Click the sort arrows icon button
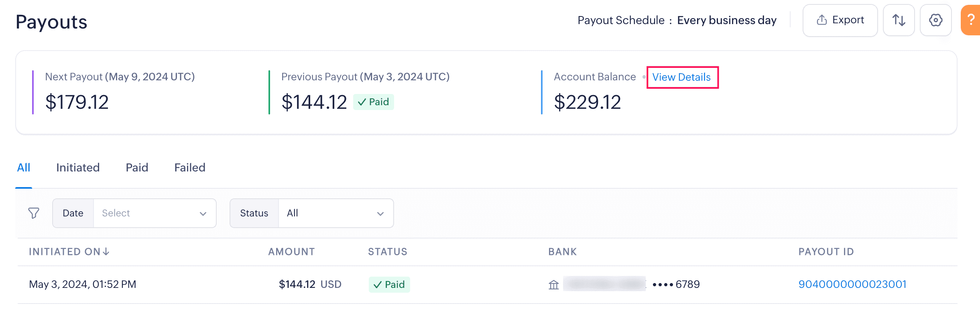 click(899, 20)
